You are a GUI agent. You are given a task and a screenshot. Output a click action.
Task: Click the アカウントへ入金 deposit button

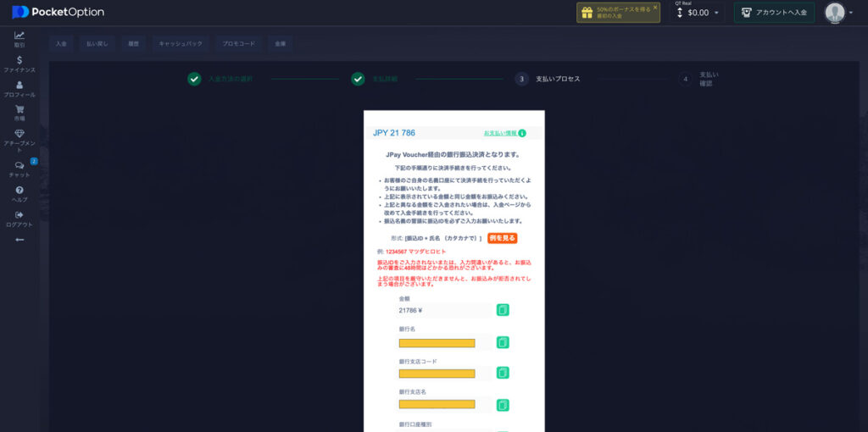click(x=774, y=13)
